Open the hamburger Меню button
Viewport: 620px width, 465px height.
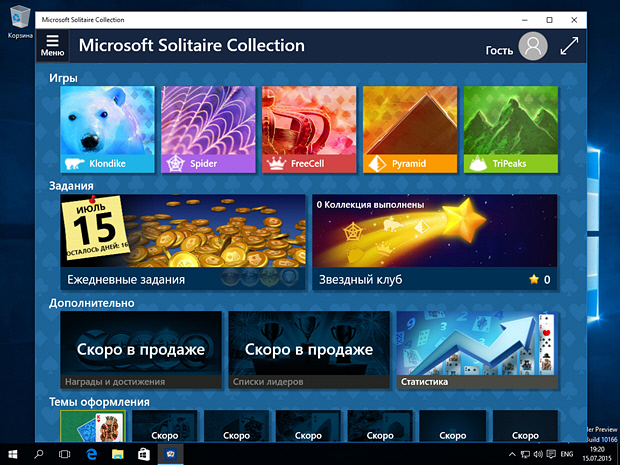pos(52,45)
